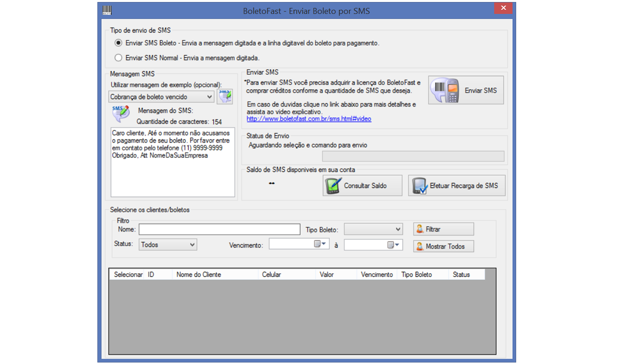Click Mostrar Todos button
The width and height of the screenshot is (621, 364).
click(x=443, y=246)
